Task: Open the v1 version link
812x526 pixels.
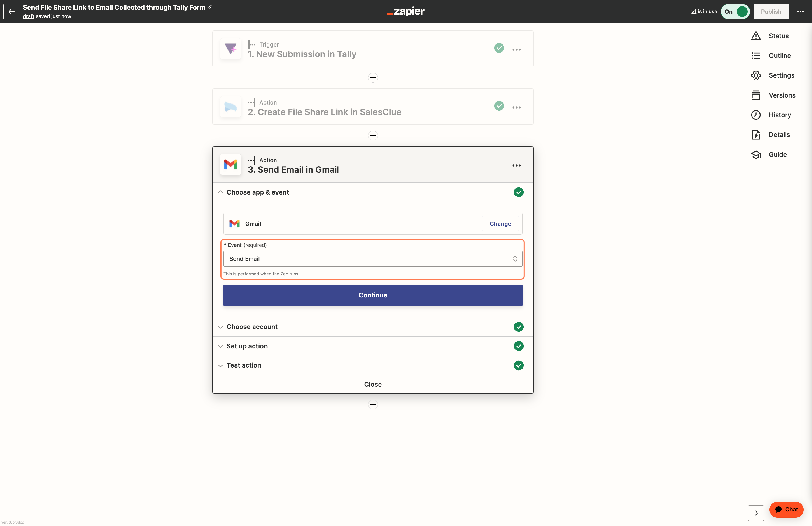Action: 694,11
